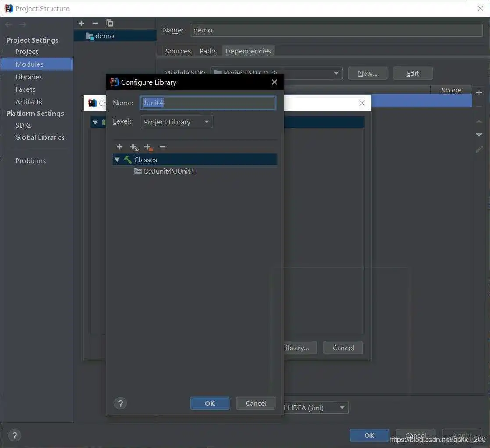Remove the demo module with the minus icon
This screenshot has width=490, height=448.
[95, 23]
